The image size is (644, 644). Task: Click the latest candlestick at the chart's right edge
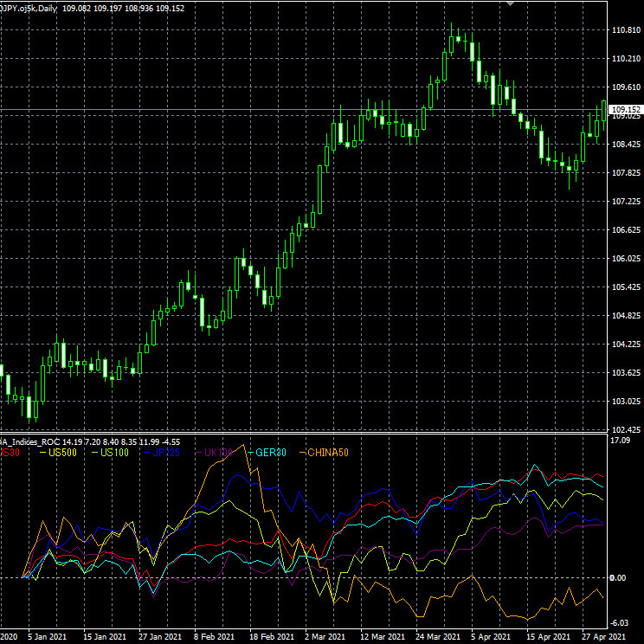tap(604, 111)
